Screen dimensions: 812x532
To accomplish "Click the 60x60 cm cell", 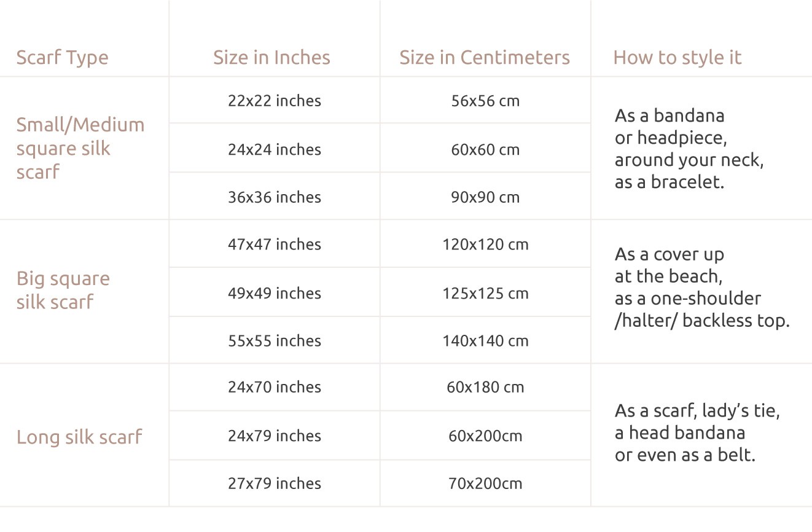I will [x=485, y=150].
